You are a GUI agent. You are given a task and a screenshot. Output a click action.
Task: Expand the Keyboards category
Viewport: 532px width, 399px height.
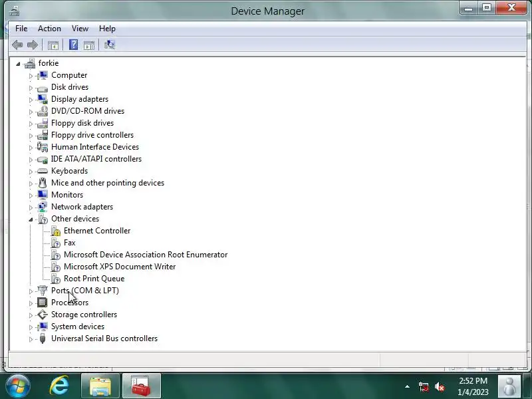[31, 172]
